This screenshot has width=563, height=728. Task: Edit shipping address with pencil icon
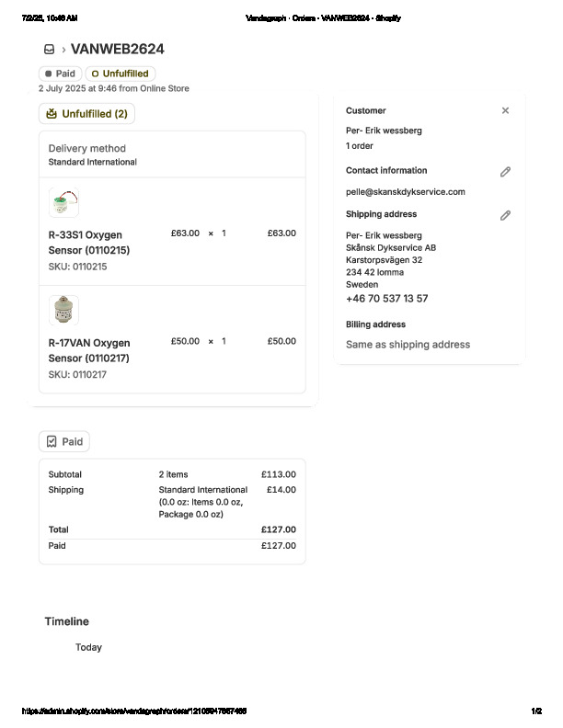tap(505, 216)
